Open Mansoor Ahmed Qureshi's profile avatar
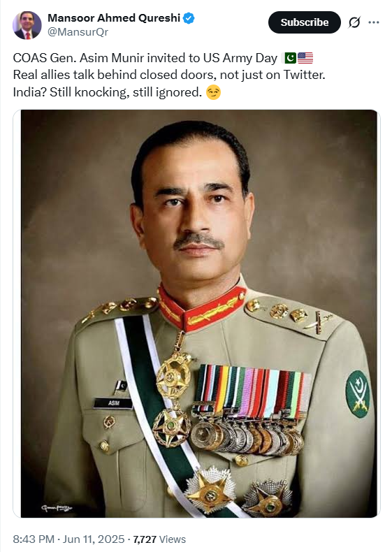Image resolution: width=392 pixels, height=552 pixels. [x=27, y=25]
